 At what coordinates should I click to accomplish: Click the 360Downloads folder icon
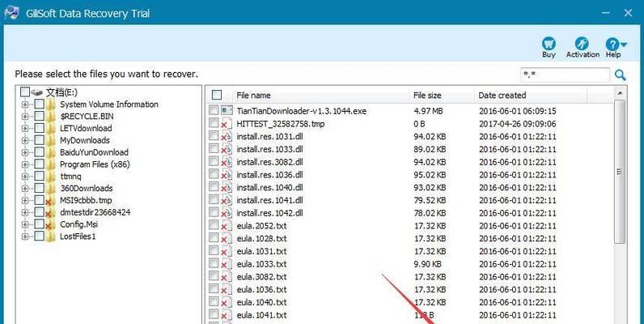(51, 188)
